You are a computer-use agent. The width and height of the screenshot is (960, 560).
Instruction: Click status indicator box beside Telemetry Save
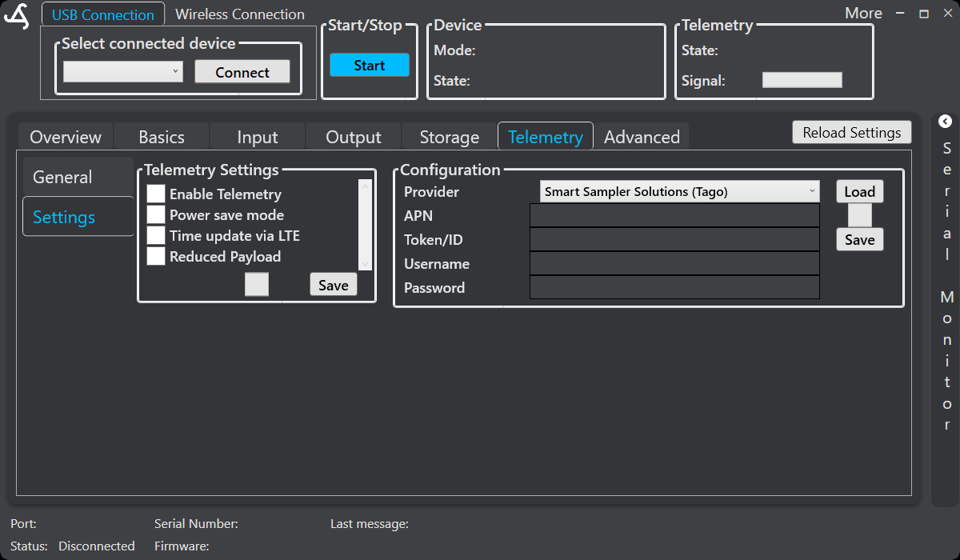pos(257,285)
